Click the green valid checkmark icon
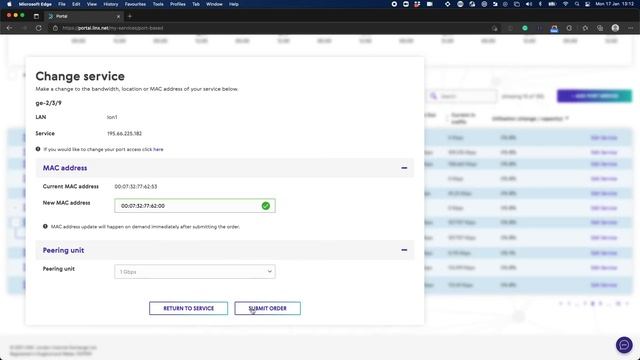This screenshot has width=640, height=360. pyautogui.click(x=266, y=206)
